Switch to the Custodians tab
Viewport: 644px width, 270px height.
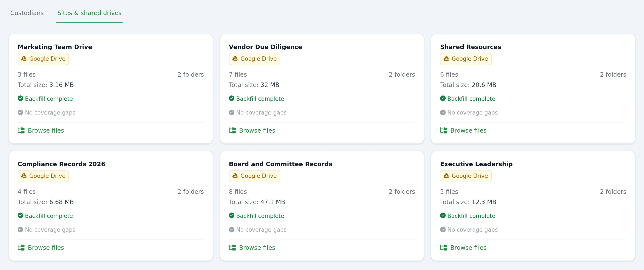(27, 13)
